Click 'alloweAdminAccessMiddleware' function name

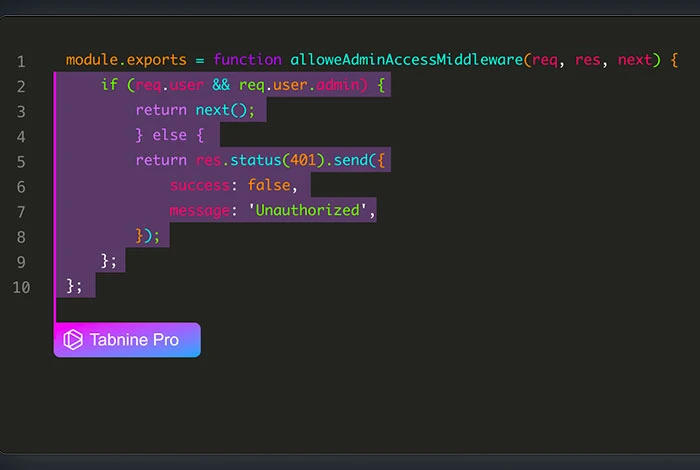(407, 59)
